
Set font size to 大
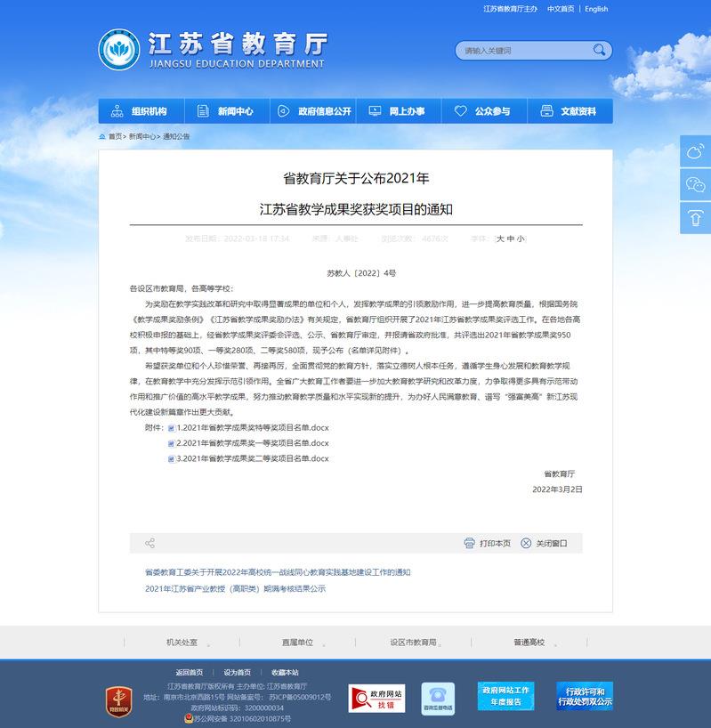click(500, 239)
